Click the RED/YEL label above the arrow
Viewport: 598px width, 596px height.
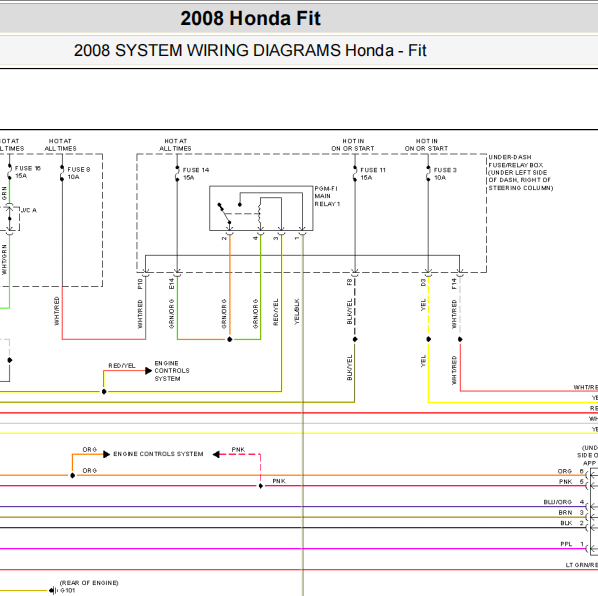(122, 366)
